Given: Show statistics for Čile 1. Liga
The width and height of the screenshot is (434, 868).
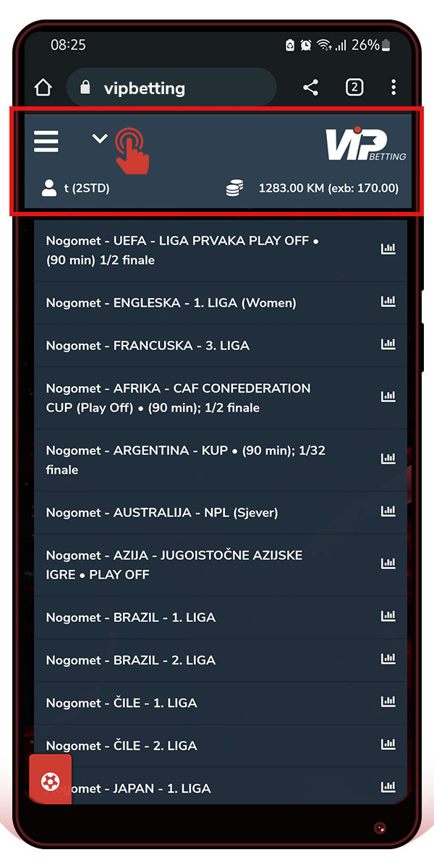Looking at the screenshot, I should pyautogui.click(x=388, y=702).
